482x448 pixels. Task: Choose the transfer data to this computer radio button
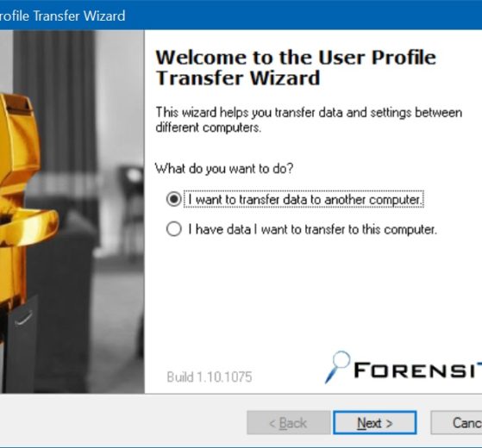point(173,229)
